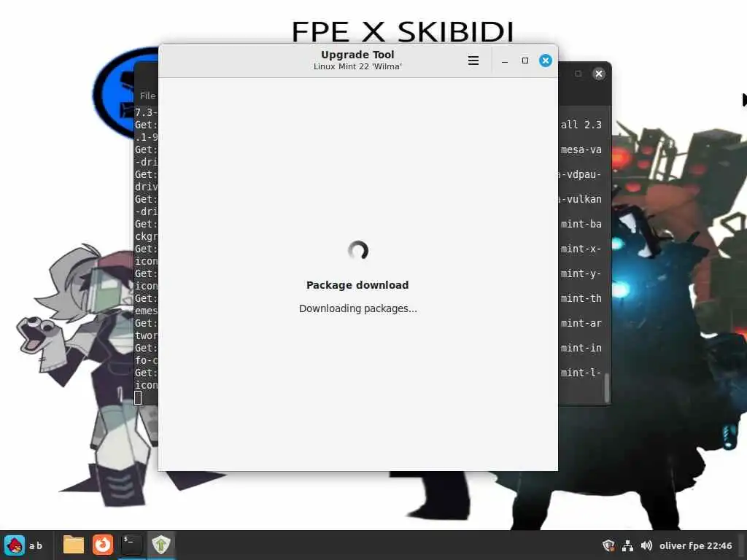Click the 'Upgrade Tool' window title
The image size is (747, 560).
357,54
